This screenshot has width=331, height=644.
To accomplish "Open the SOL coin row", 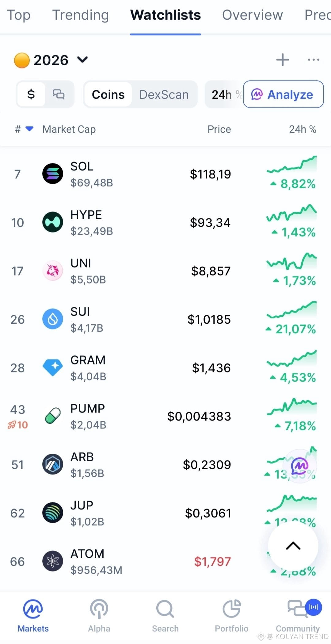I will coord(165,174).
